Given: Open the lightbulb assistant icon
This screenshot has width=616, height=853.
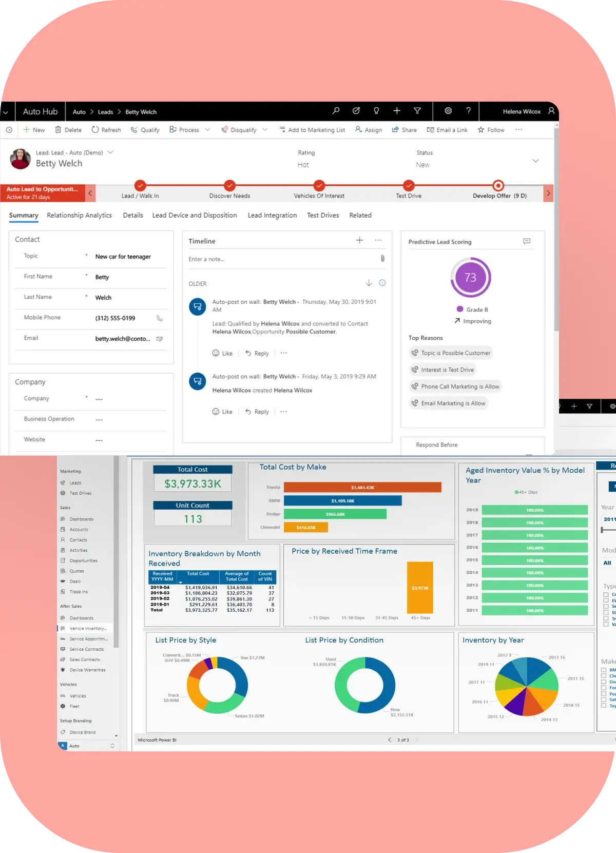Looking at the screenshot, I should pos(376,111).
